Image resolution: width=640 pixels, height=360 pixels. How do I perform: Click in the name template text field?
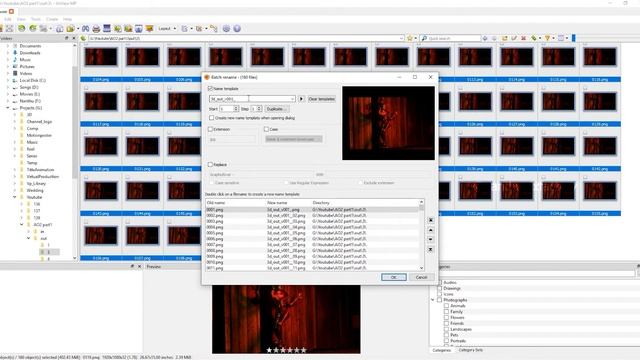249,99
